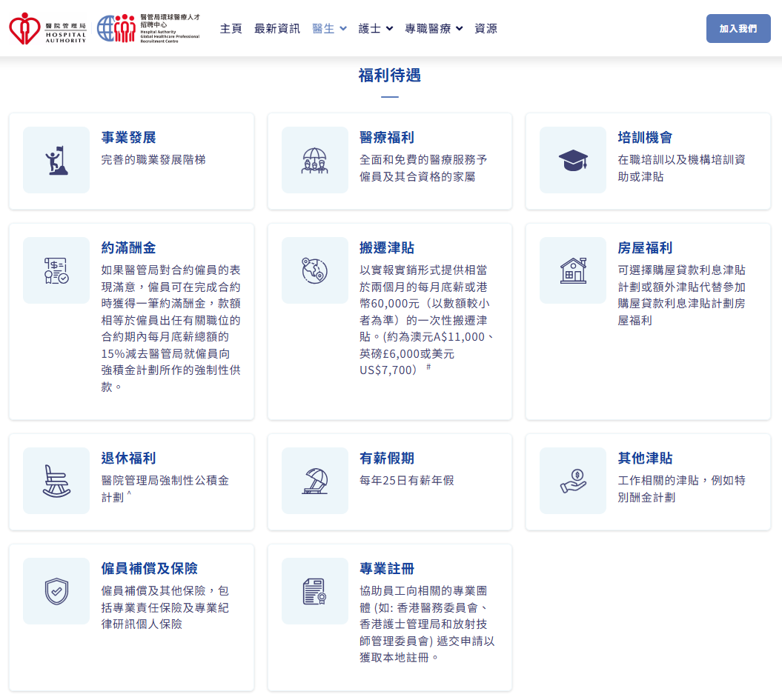Click the 醫療福利 card title

(x=387, y=138)
